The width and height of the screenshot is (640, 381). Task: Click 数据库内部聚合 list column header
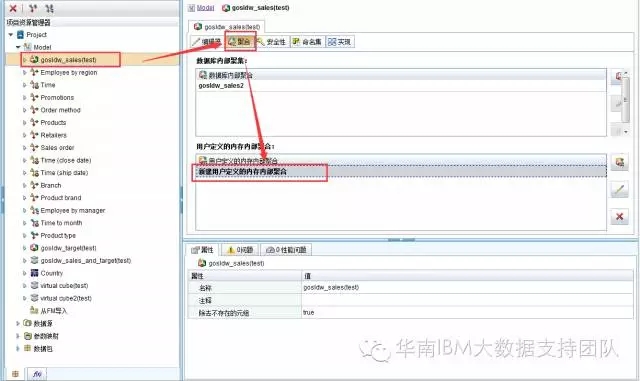coord(401,75)
